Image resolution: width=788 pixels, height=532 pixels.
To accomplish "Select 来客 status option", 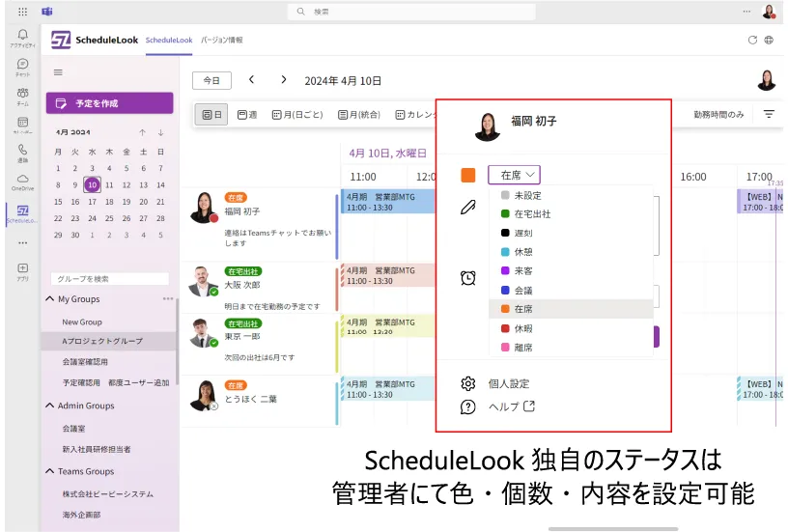I will pos(571,271).
